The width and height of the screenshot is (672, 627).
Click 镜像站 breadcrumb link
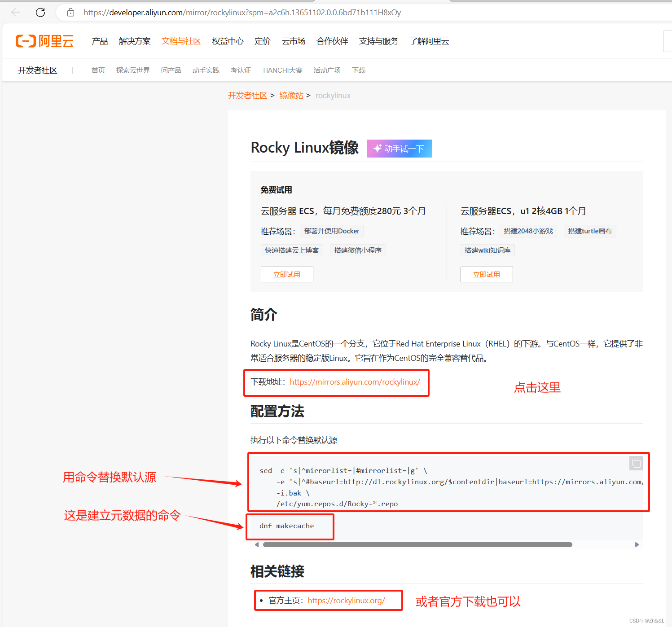point(291,96)
